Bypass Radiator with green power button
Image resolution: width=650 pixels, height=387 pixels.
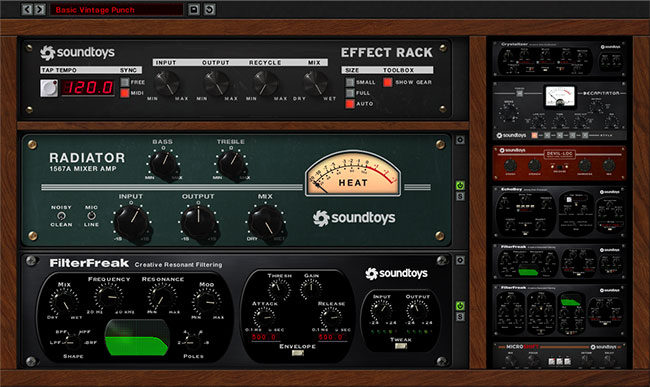[x=460, y=185]
